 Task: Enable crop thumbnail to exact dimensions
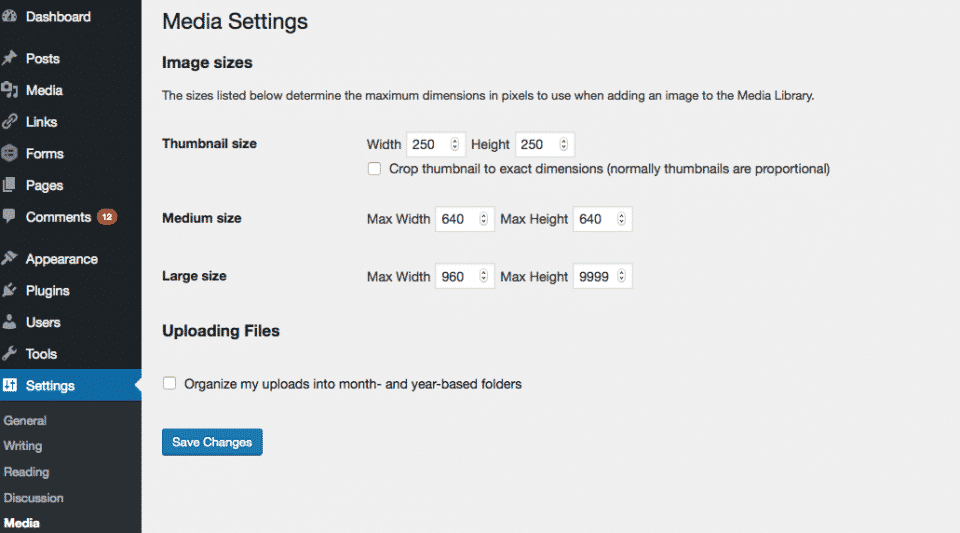[x=374, y=168]
